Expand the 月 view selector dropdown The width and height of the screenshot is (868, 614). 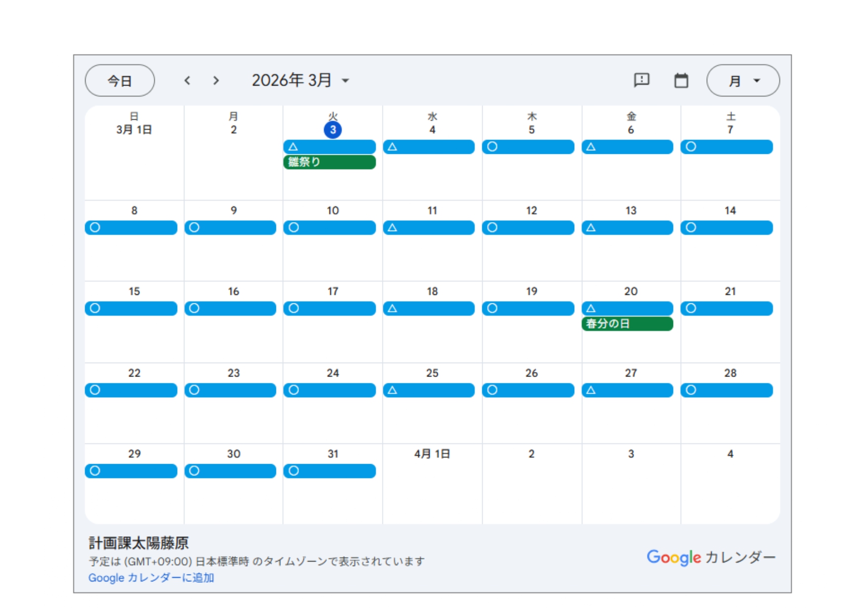click(x=743, y=81)
